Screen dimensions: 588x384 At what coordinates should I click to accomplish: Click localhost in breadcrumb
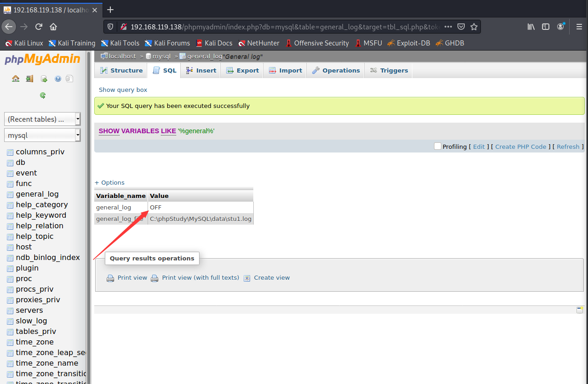[x=122, y=56]
